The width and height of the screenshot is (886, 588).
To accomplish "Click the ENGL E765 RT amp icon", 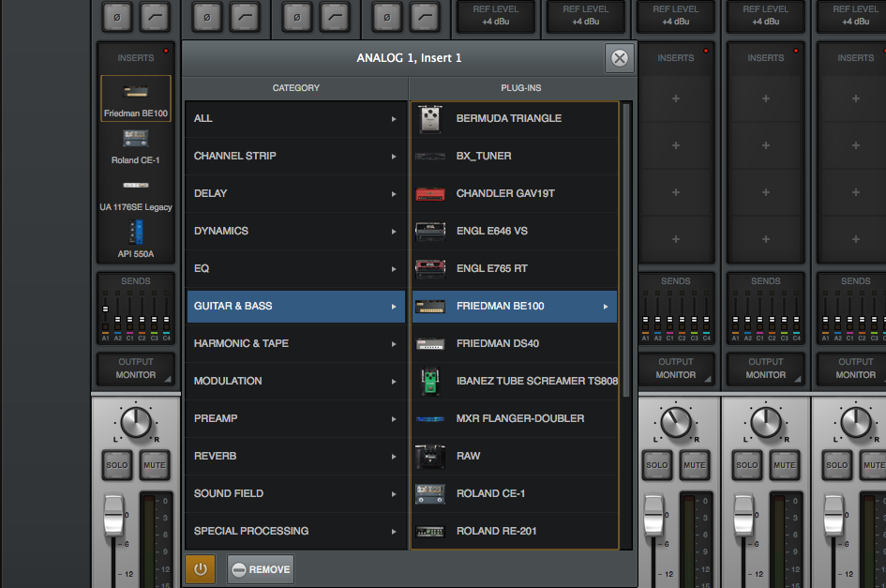I will click(430, 268).
